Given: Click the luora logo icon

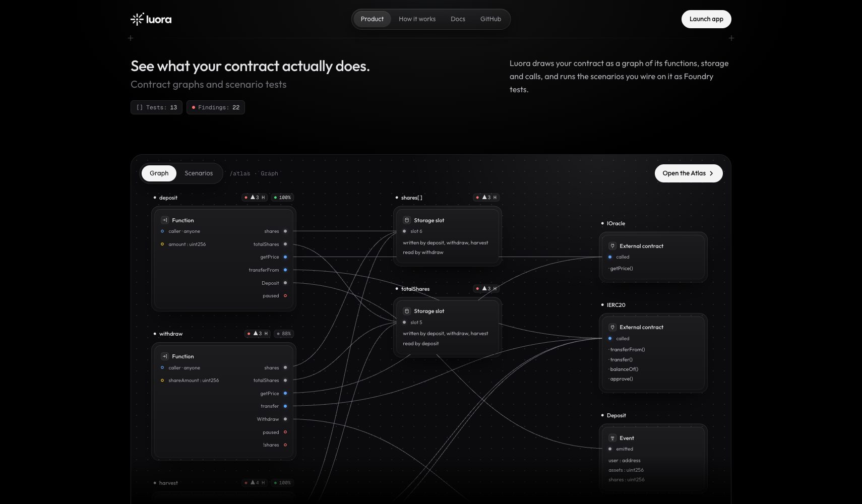Looking at the screenshot, I should (x=137, y=19).
